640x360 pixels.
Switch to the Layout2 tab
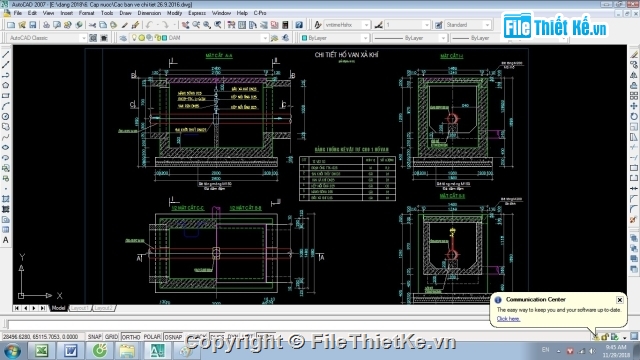103,308
